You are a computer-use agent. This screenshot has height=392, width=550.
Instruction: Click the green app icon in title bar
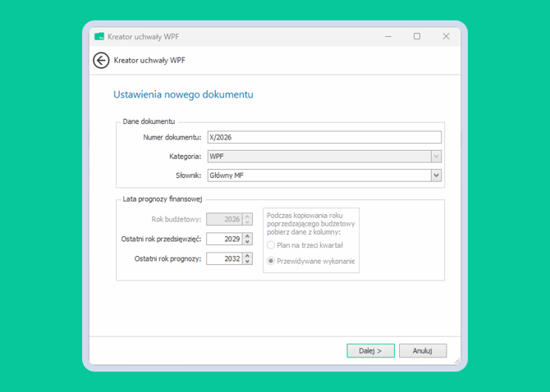pyautogui.click(x=99, y=37)
